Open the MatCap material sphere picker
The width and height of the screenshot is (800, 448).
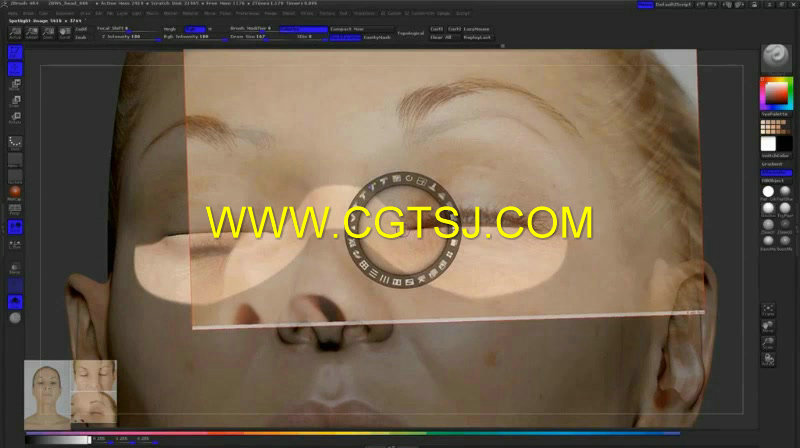tap(15, 193)
